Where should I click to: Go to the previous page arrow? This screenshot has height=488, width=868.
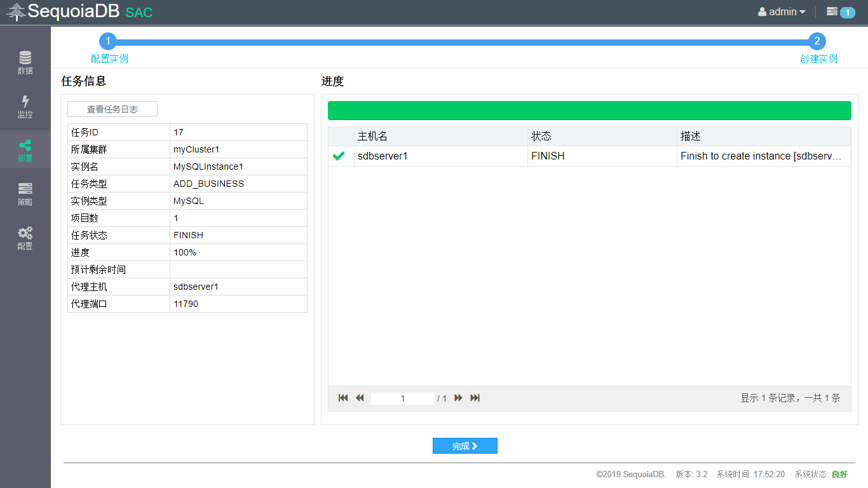[360, 398]
